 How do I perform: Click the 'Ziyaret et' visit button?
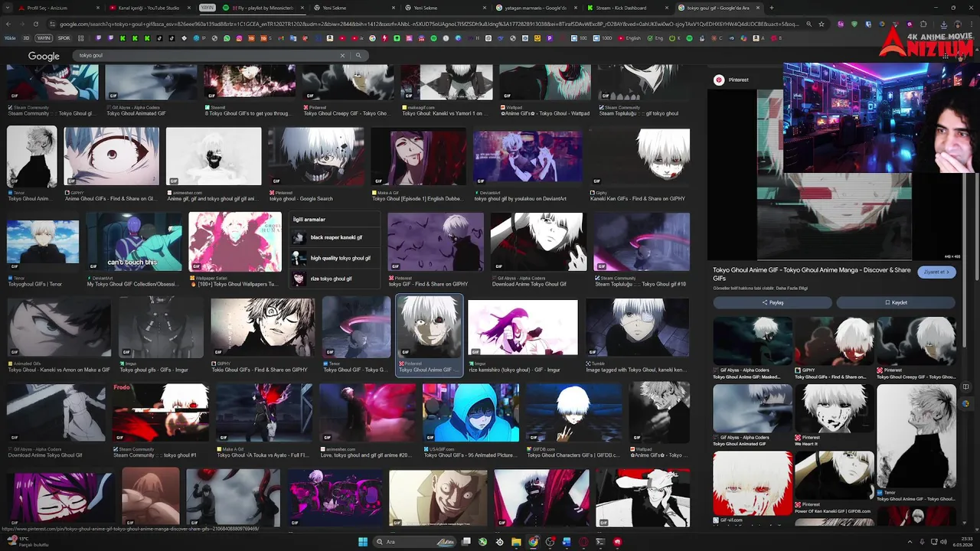936,272
